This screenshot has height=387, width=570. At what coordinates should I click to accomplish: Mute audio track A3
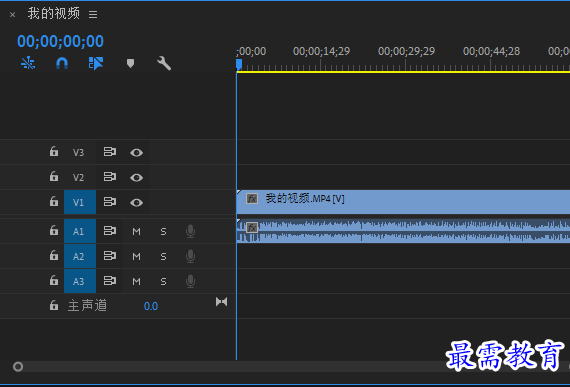point(136,282)
